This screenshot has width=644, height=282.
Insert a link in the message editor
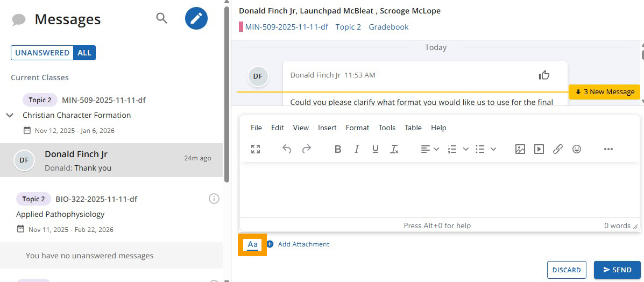point(558,149)
